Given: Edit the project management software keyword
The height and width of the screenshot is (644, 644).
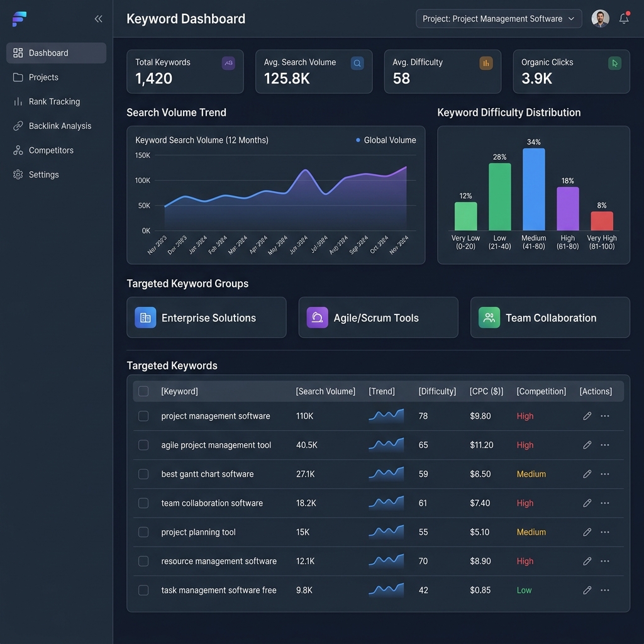Looking at the screenshot, I should (x=587, y=416).
